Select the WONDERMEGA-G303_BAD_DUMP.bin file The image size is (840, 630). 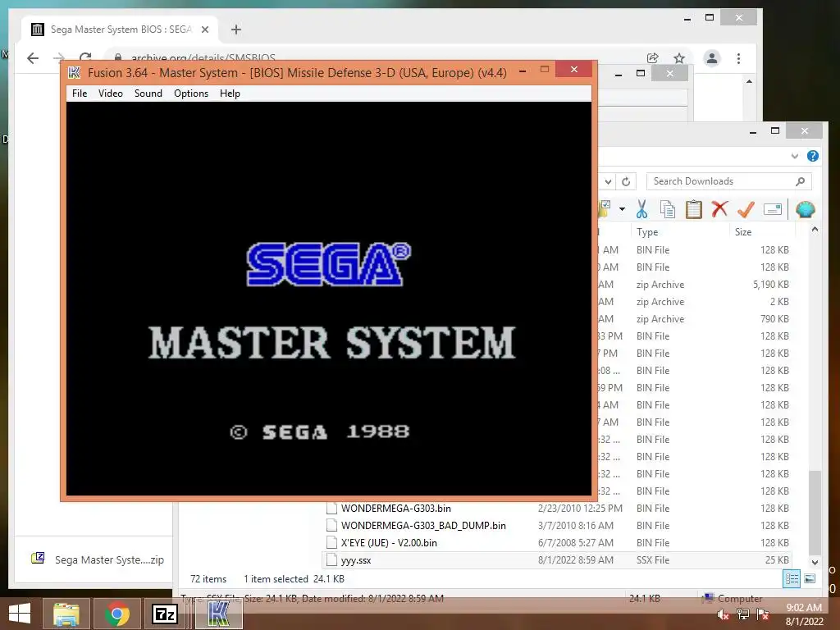(x=423, y=526)
